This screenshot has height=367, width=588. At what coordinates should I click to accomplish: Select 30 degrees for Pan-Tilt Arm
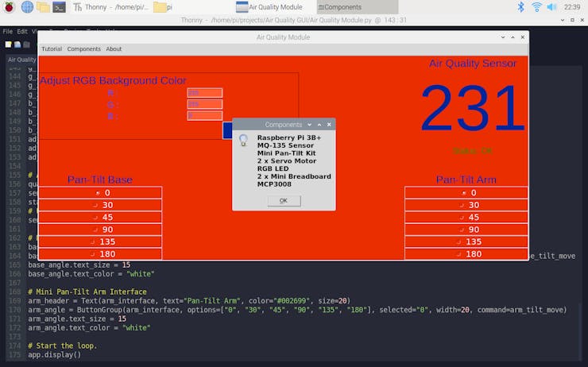pyautogui.click(x=466, y=205)
